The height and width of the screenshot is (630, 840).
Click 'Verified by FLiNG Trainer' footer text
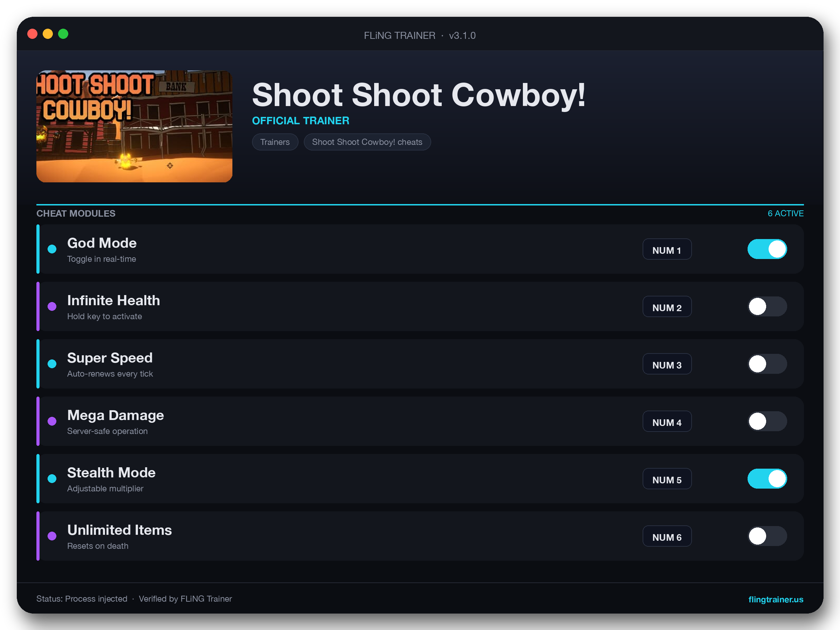click(x=185, y=599)
